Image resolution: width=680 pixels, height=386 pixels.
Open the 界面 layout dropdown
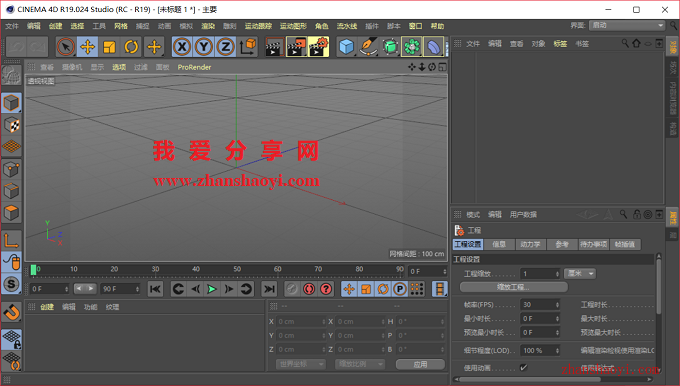point(627,25)
